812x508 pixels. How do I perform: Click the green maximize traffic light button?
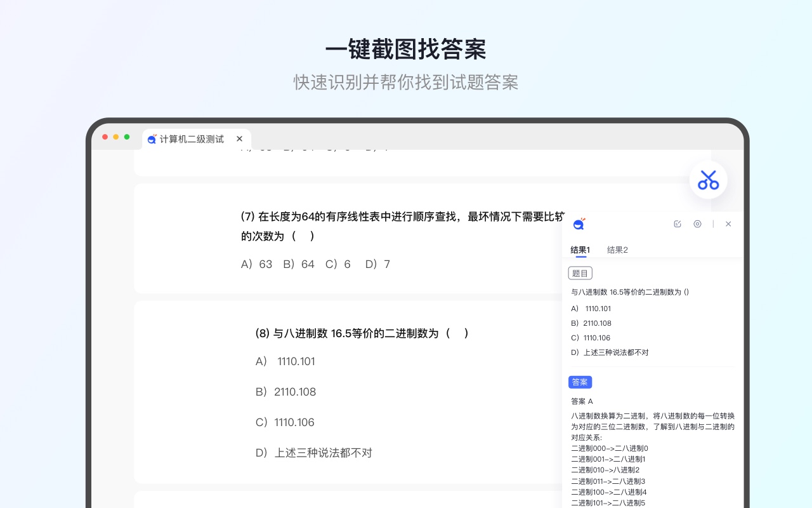click(x=126, y=137)
